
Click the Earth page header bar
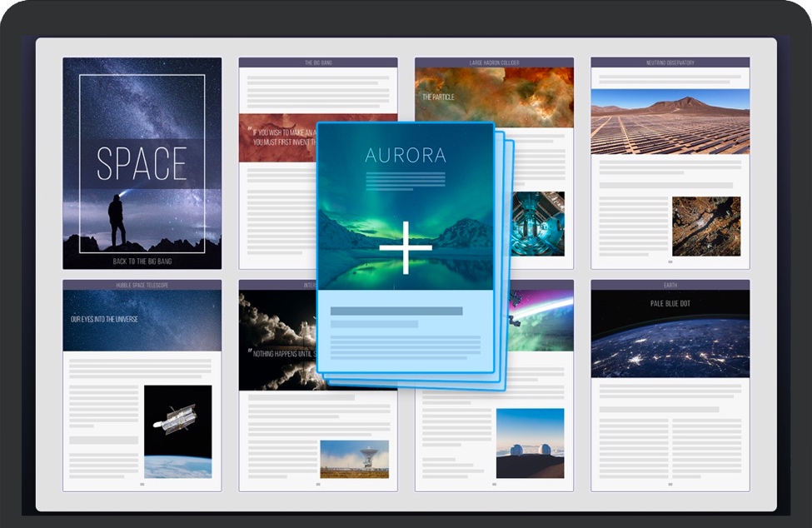pos(670,285)
